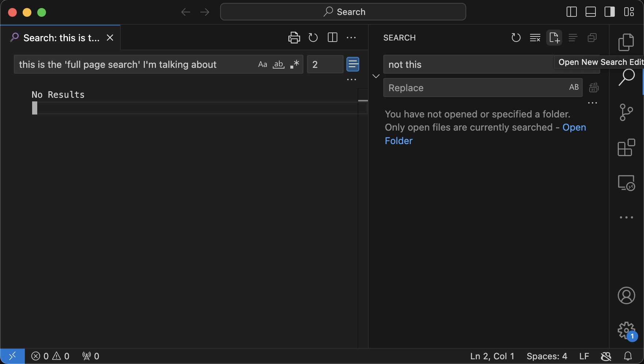Enable regular expression matching for the search

[x=294, y=64]
